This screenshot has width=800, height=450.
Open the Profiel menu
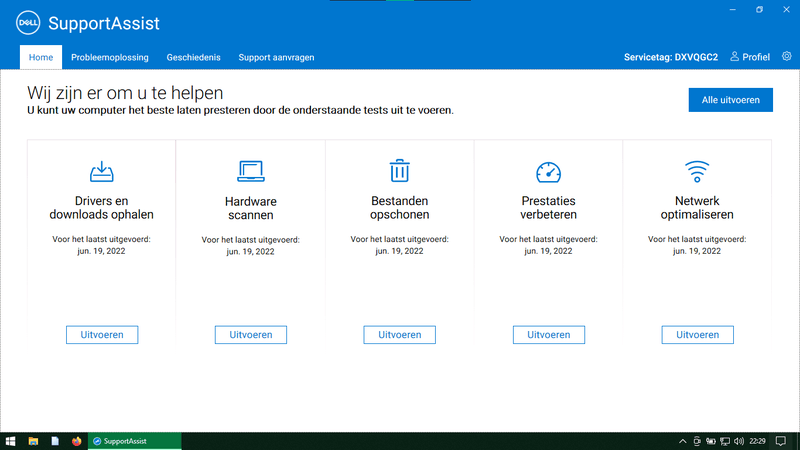coord(749,57)
